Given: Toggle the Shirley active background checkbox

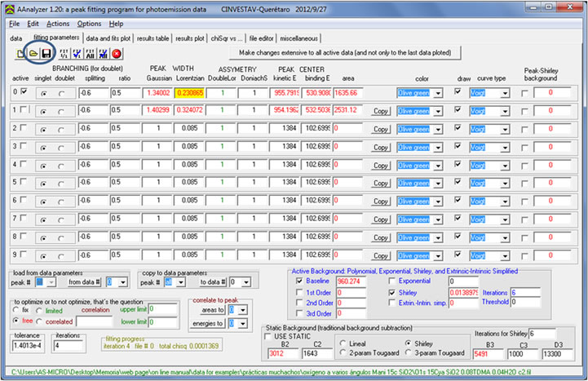Looking at the screenshot, I should [x=392, y=292].
